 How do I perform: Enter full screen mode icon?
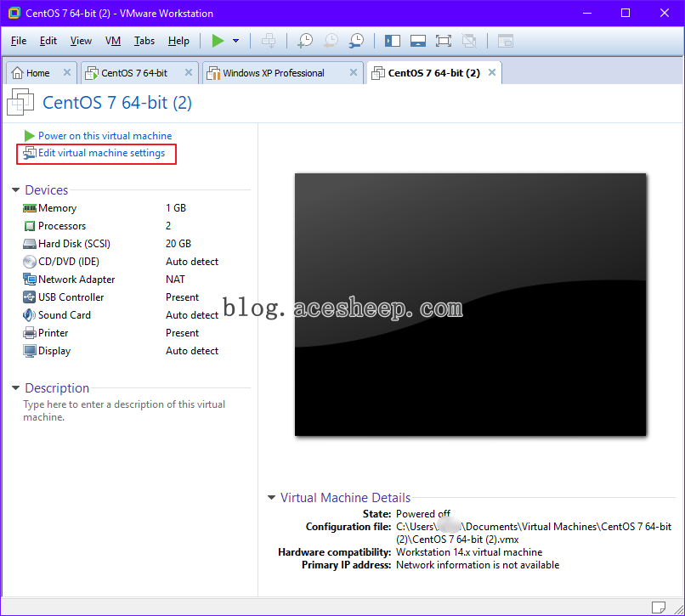444,41
